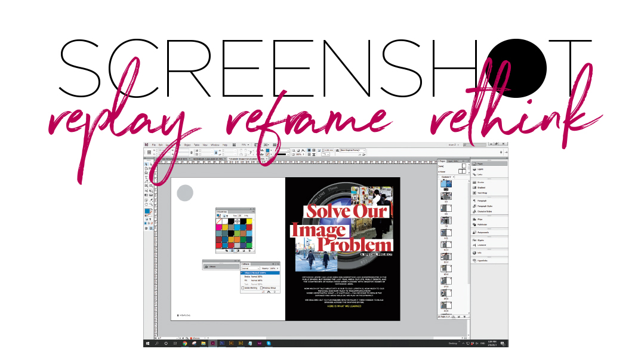The image size is (644, 361).
Task: Select the Direct Selection tool
Action: tap(151, 164)
